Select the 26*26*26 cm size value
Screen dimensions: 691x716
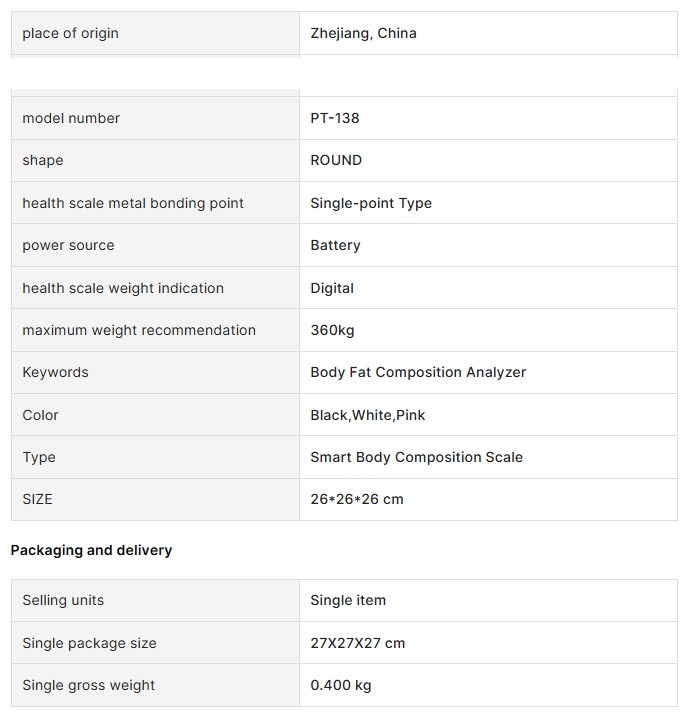point(357,499)
